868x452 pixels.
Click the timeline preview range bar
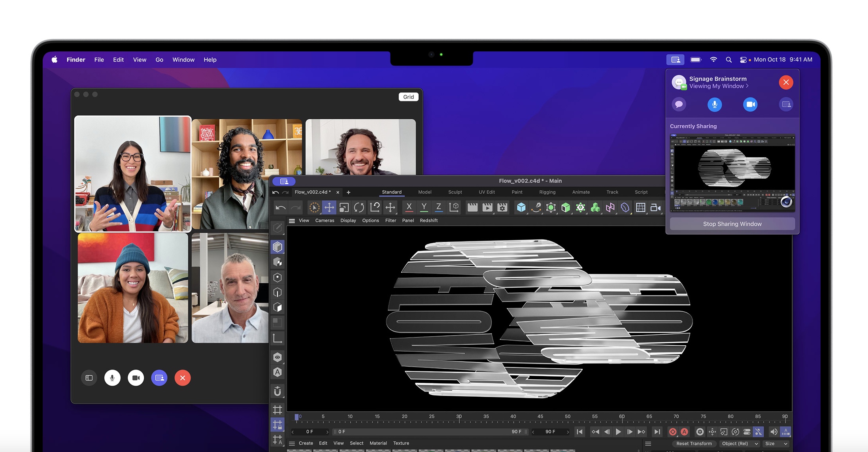(430, 432)
